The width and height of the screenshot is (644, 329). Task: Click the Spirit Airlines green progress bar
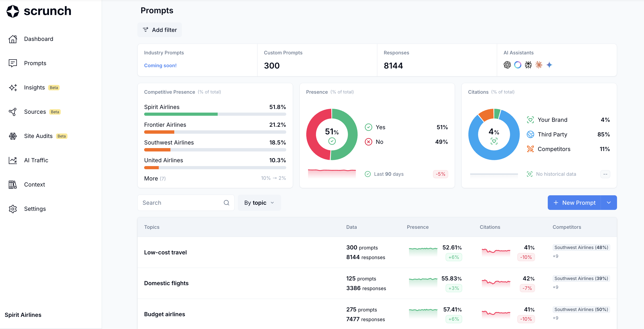pyautogui.click(x=181, y=114)
